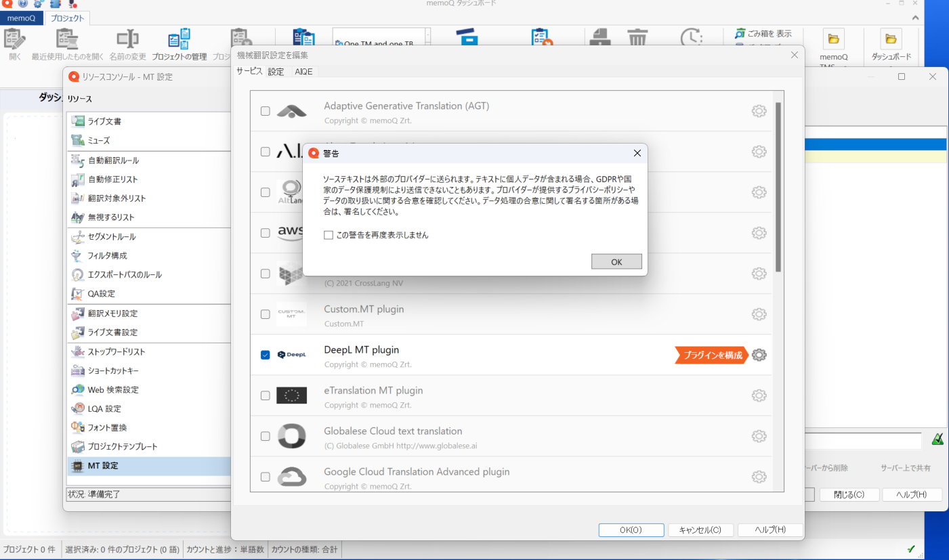Open the AIQE tab

303,72
